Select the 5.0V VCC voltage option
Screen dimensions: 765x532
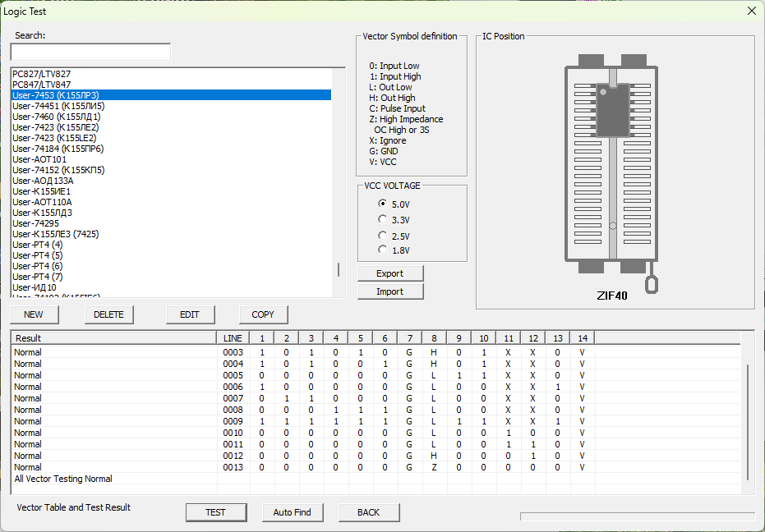382,204
